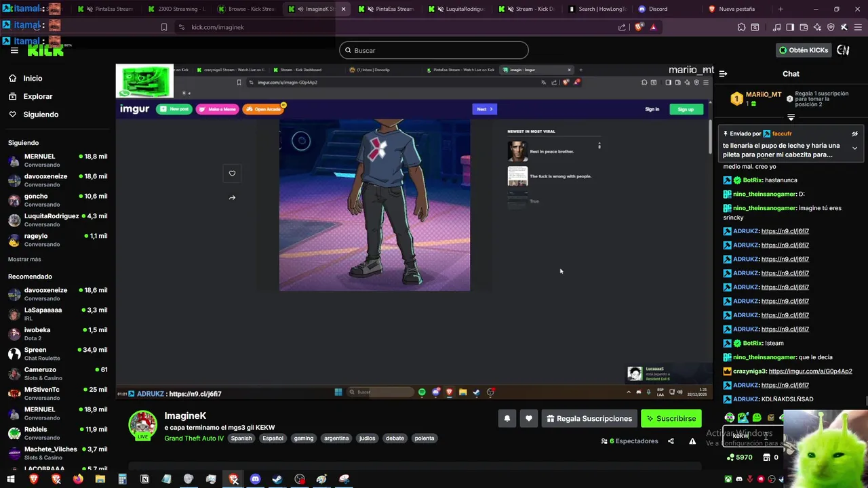Click the Kick logo
The image size is (868, 488).
46,51
